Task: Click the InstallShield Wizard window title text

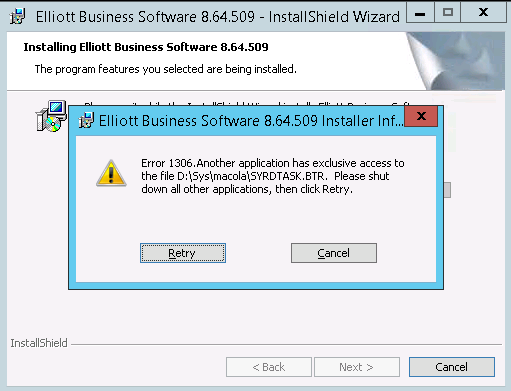Action: click(218, 17)
